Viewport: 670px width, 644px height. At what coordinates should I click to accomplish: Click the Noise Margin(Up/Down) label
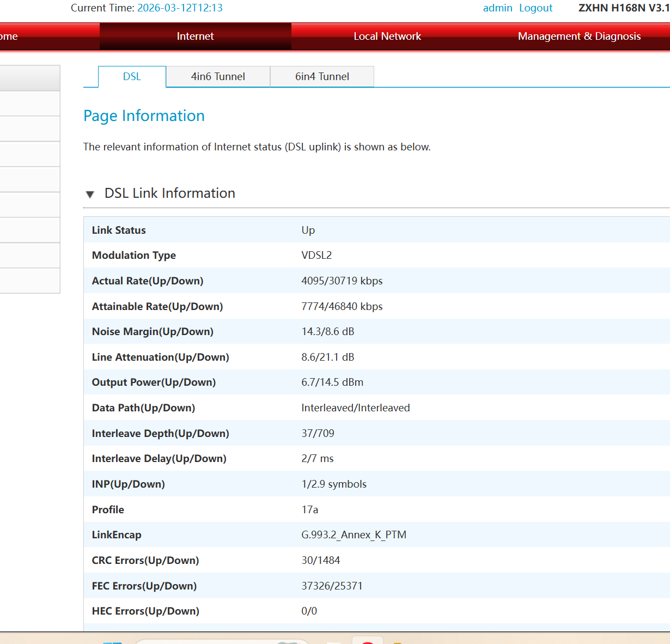click(x=153, y=331)
